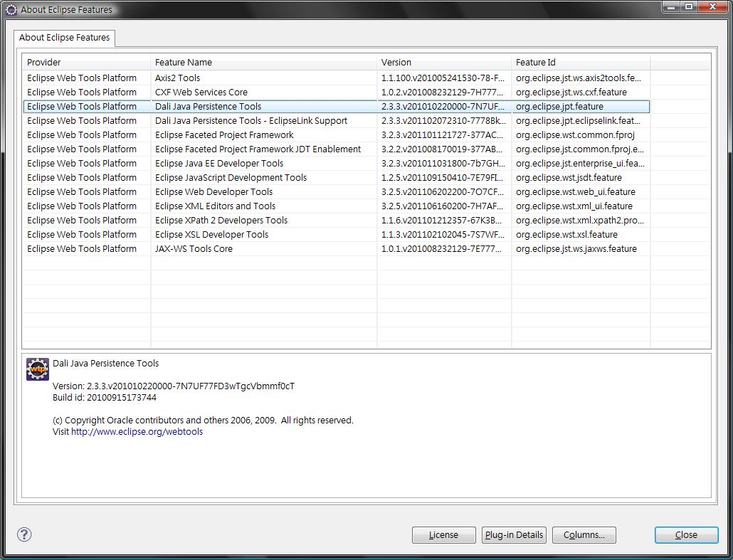733x560 pixels.
Task: Sort by the Provider column header
Action: pos(87,62)
